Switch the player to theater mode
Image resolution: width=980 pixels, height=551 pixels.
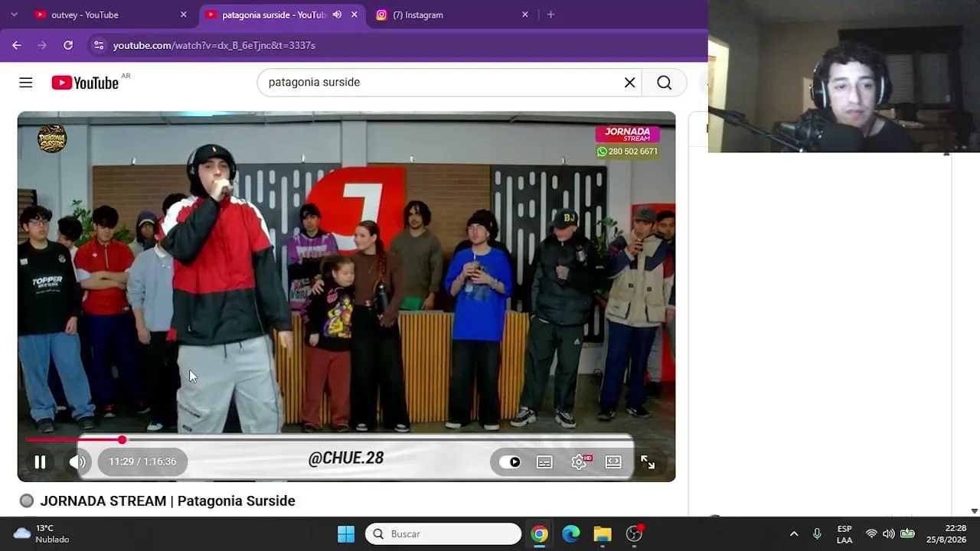(x=613, y=461)
